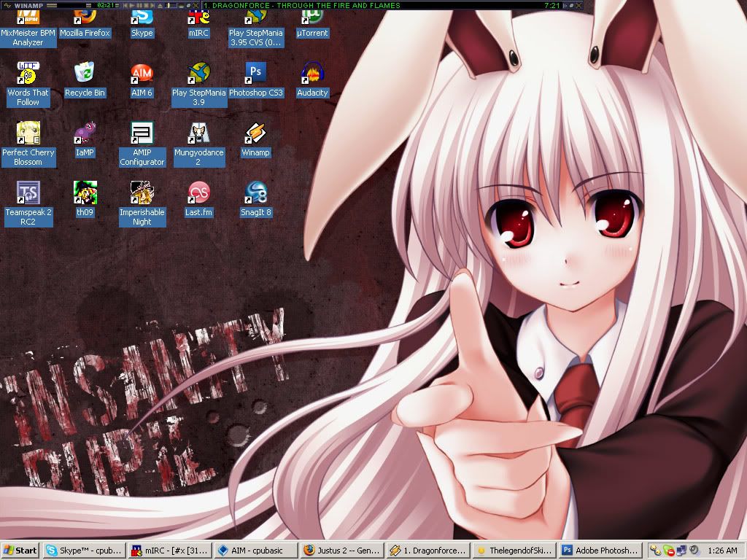Open the Imperishable Night game icon

point(142,192)
